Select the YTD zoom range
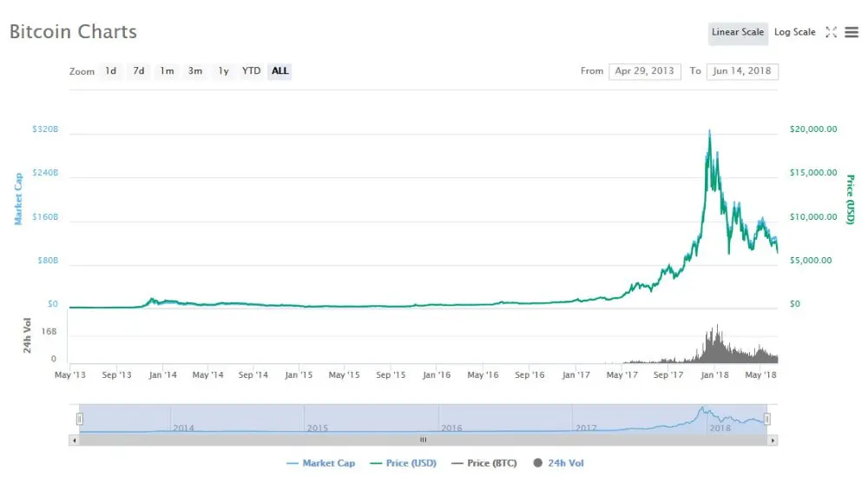The image size is (868, 477). (x=251, y=71)
